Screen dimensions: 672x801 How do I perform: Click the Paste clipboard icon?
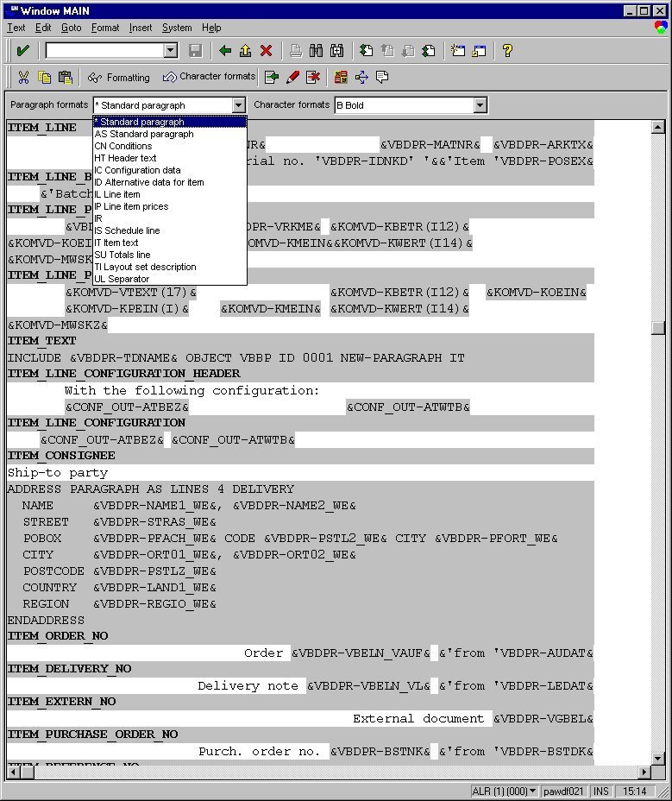pyautogui.click(x=65, y=78)
